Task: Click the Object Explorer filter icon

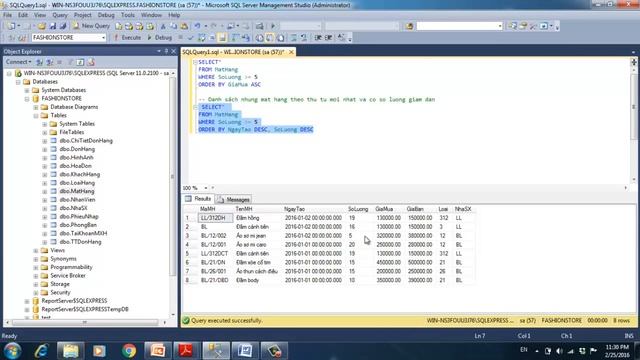Action: tap(70, 62)
